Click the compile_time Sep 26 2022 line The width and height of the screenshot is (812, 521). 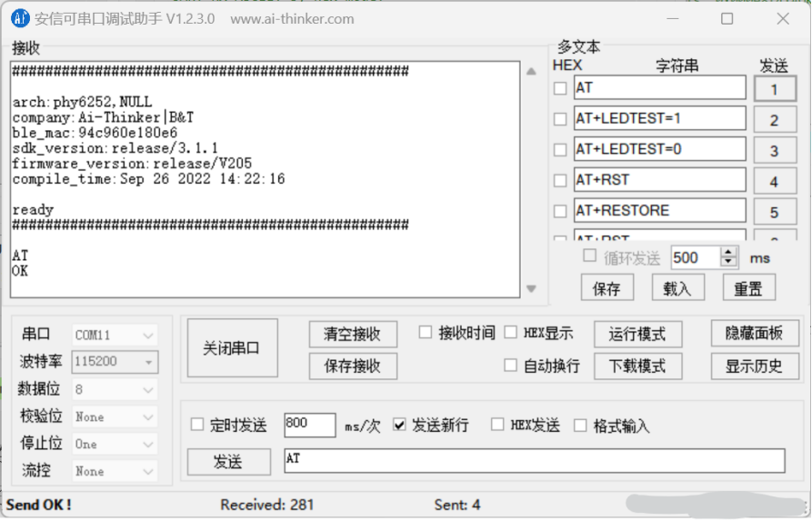pos(148,179)
